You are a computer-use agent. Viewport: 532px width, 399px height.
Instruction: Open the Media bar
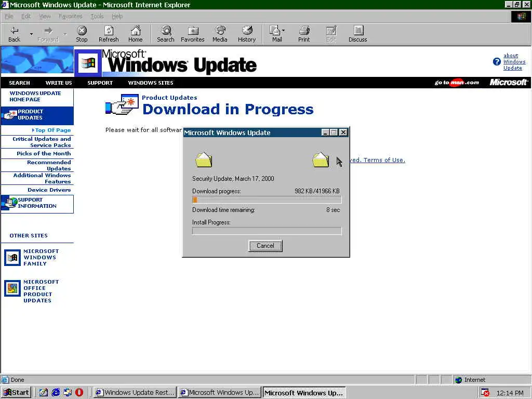point(220,34)
